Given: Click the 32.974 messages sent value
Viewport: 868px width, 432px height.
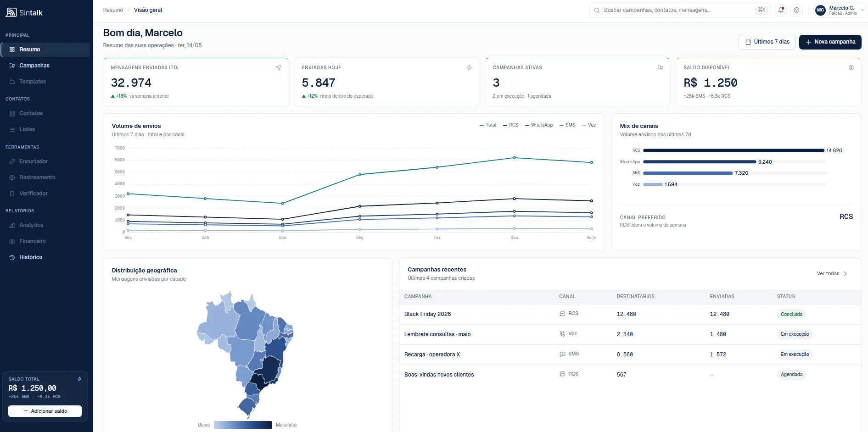Looking at the screenshot, I should click(x=131, y=83).
